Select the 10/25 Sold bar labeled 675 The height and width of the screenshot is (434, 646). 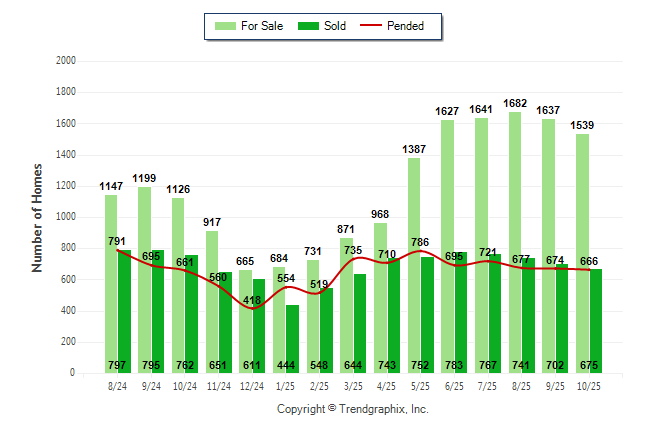(596, 320)
